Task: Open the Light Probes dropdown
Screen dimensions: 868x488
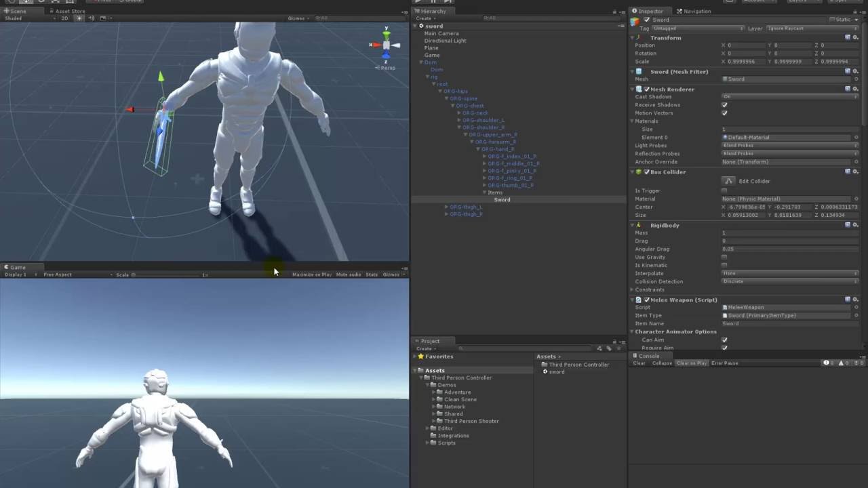Action: pos(790,146)
